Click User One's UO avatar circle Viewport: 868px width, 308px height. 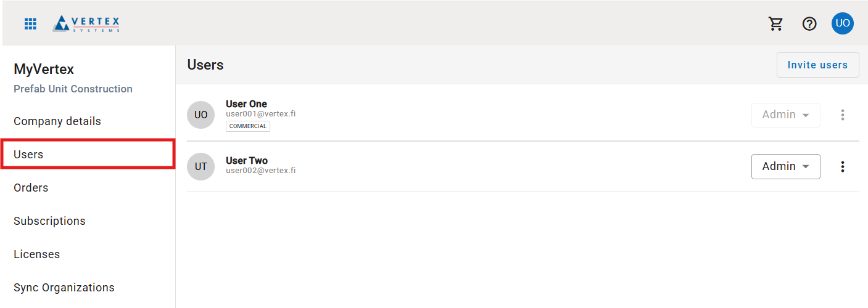pos(200,115)
